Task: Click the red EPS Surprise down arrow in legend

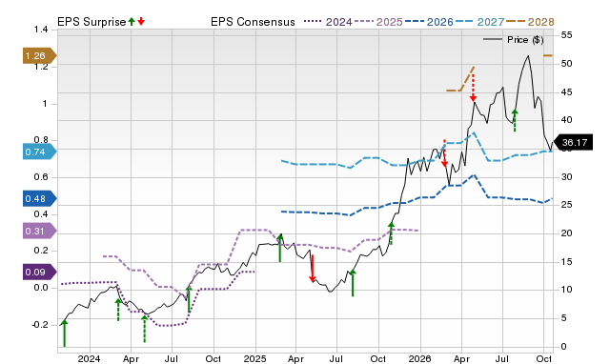Action: pyautogui.click(x=141, y=22)
